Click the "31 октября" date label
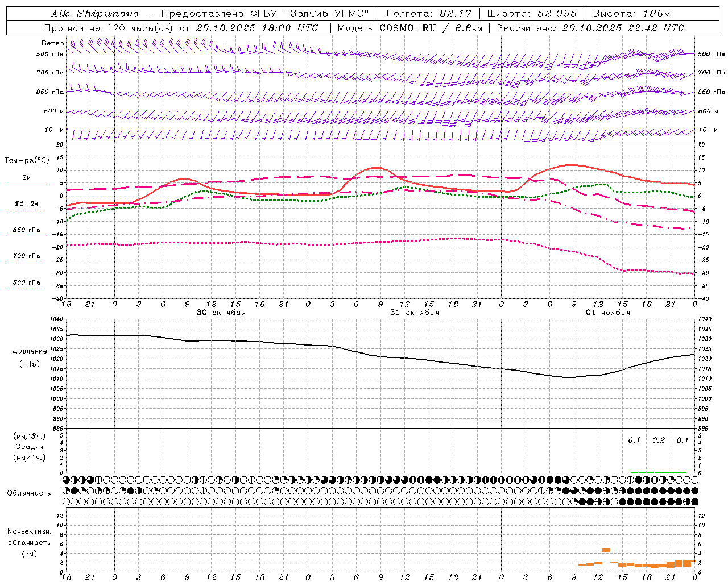Screen dimensions: 728x582 coord(415,313)
